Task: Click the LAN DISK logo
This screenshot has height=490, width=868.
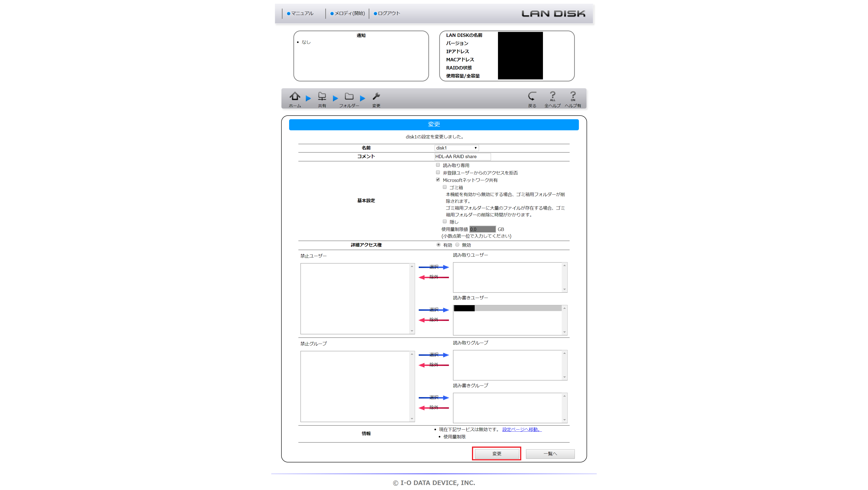Action: (553, 14)
